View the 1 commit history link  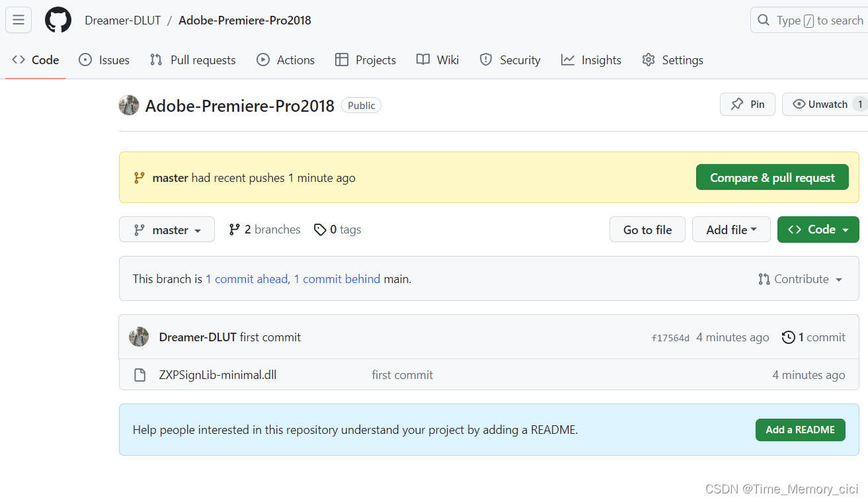coord(814,337)
